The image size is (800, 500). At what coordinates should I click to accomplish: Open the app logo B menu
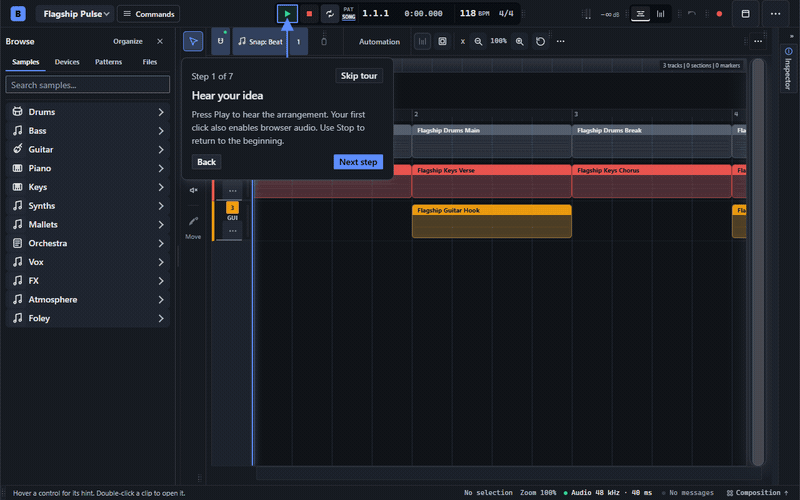[x=18, y=14]
